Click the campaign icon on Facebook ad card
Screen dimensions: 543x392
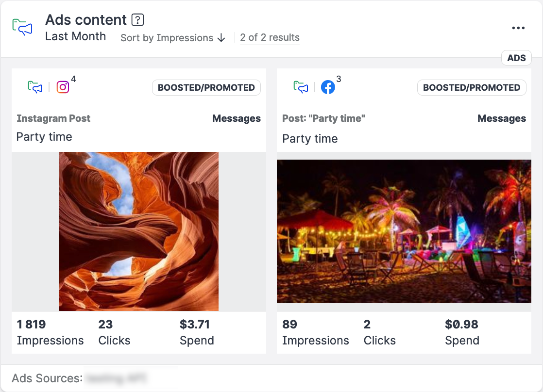click(301, 87)
